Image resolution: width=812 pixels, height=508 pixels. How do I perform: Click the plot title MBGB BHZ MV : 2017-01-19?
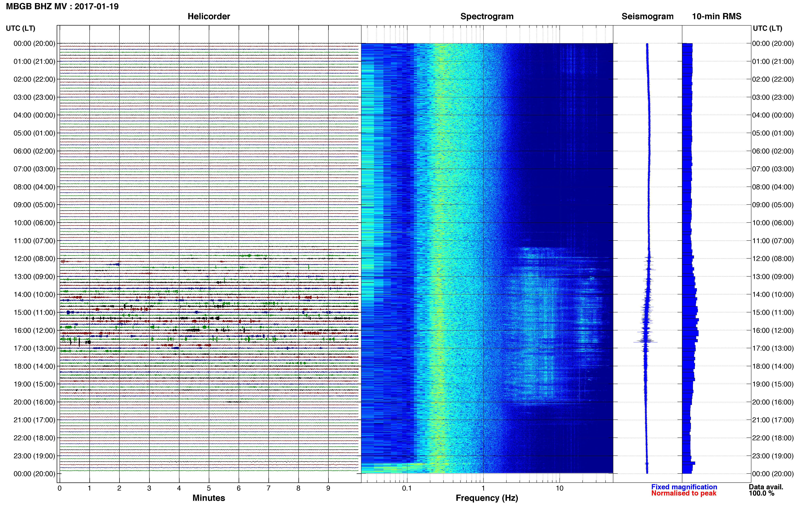62,6
